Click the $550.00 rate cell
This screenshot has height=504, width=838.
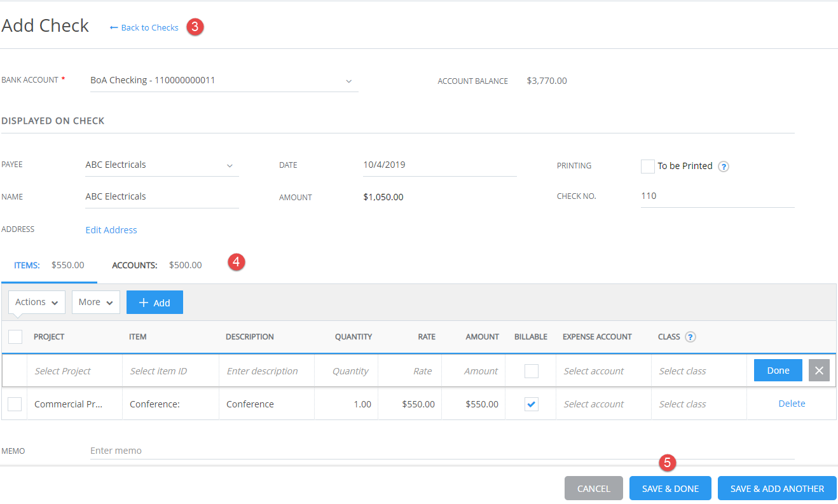coord(409,404)
